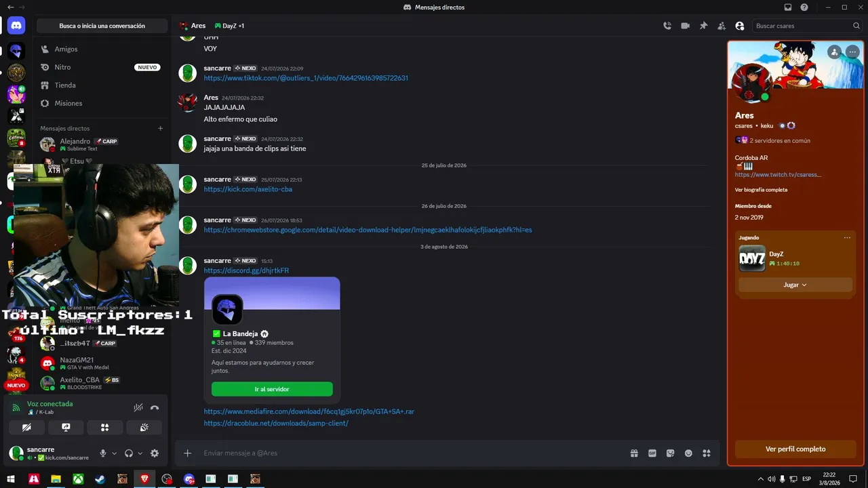The height and width of the screenshot is (488, 868).
Task: Open Steam from the taskbar
Action: click(100, 479)
